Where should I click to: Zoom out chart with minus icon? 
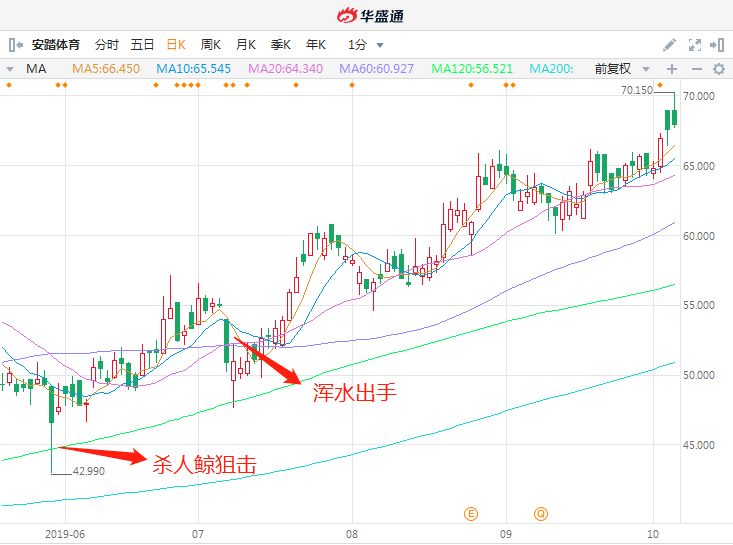coord(697,69)
